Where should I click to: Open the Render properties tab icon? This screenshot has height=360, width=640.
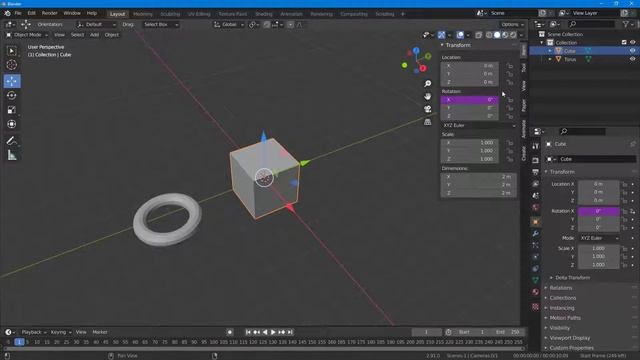[536, 160]
